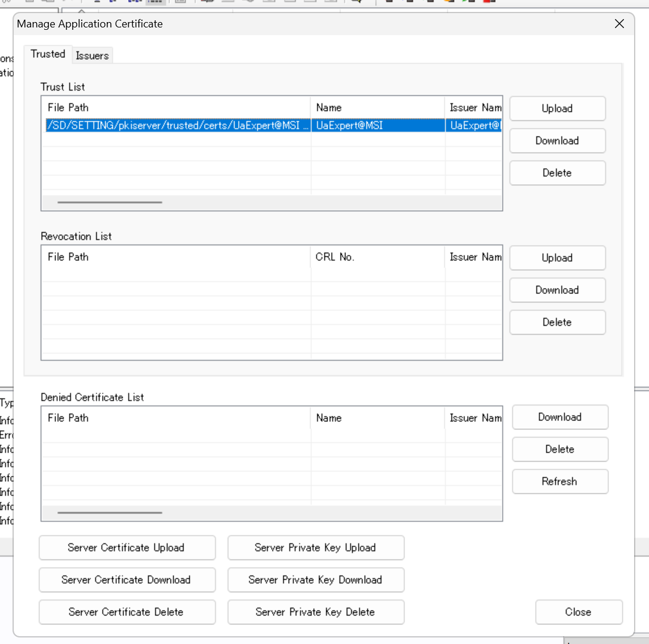
Task: Click Denied Certificate List Issuer Name header
Action: 474,418
